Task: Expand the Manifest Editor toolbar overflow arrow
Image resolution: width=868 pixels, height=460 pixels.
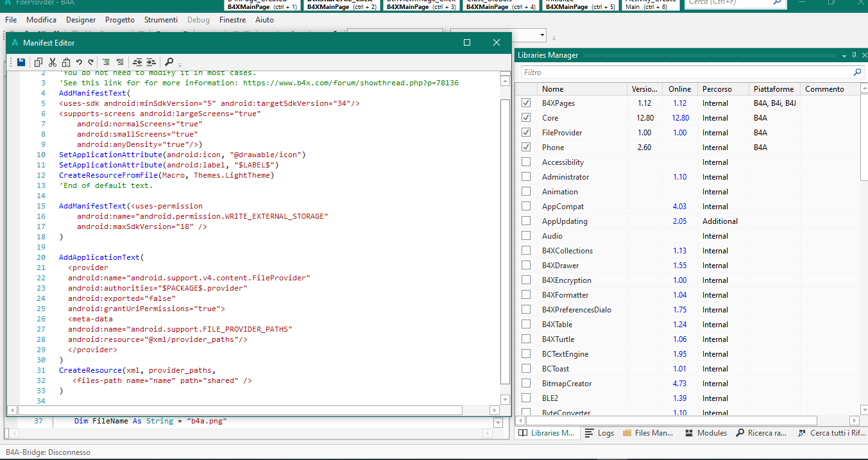Action: [x=180, y=65]
